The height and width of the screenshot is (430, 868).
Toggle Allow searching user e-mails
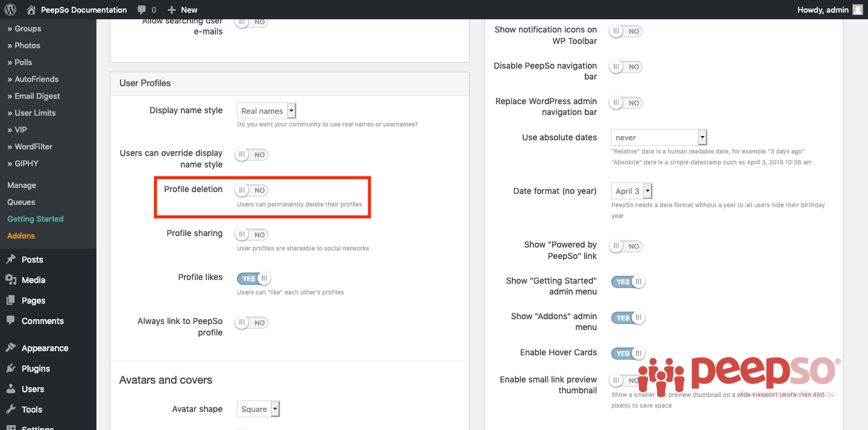251,22
